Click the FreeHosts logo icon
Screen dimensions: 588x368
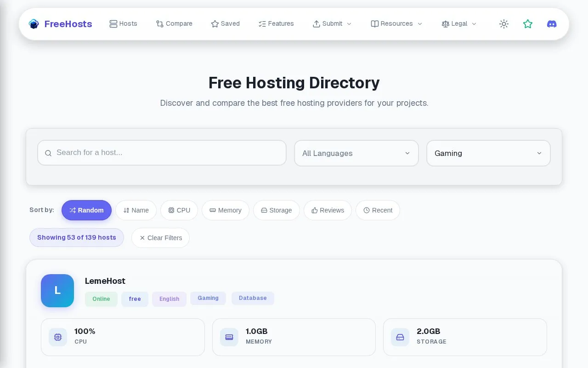(34, 24)
